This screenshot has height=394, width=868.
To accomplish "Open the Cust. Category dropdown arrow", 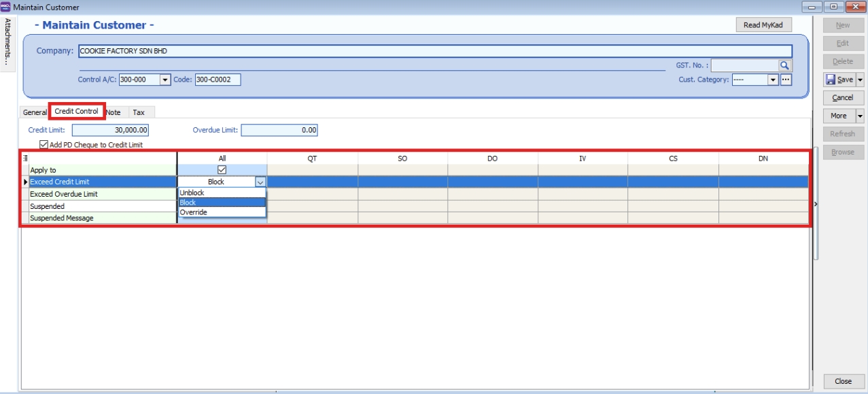I will pyautogui.click(x=773, y=80).
